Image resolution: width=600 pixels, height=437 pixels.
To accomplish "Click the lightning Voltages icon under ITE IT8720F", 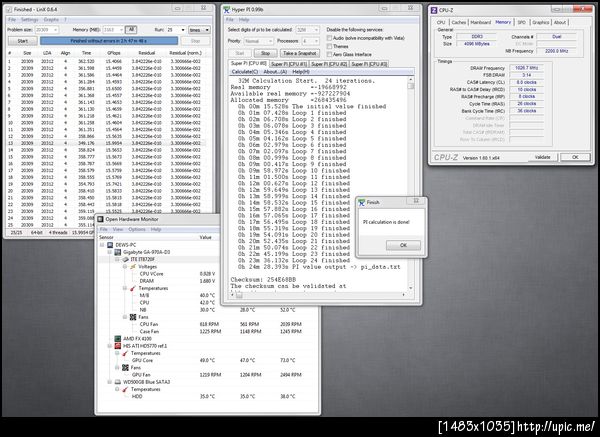I will [133, 267].
